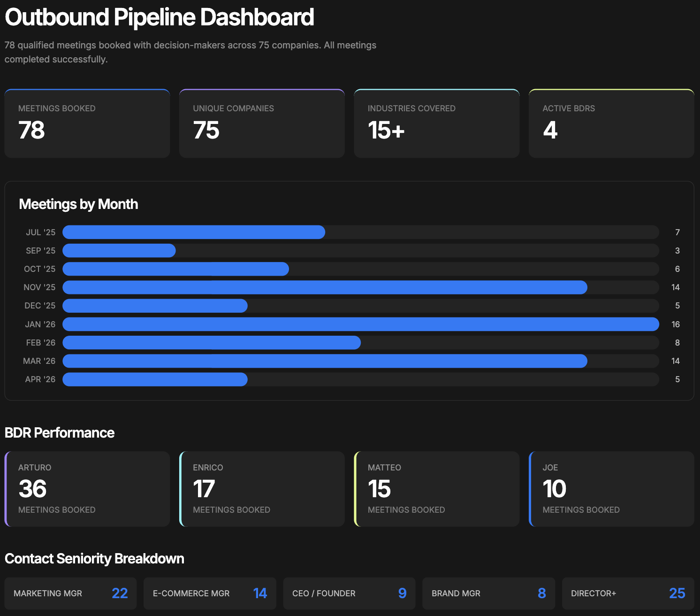700x616 pixels.
Task: Select Arturo's BDR performance card
Action: 87,489
